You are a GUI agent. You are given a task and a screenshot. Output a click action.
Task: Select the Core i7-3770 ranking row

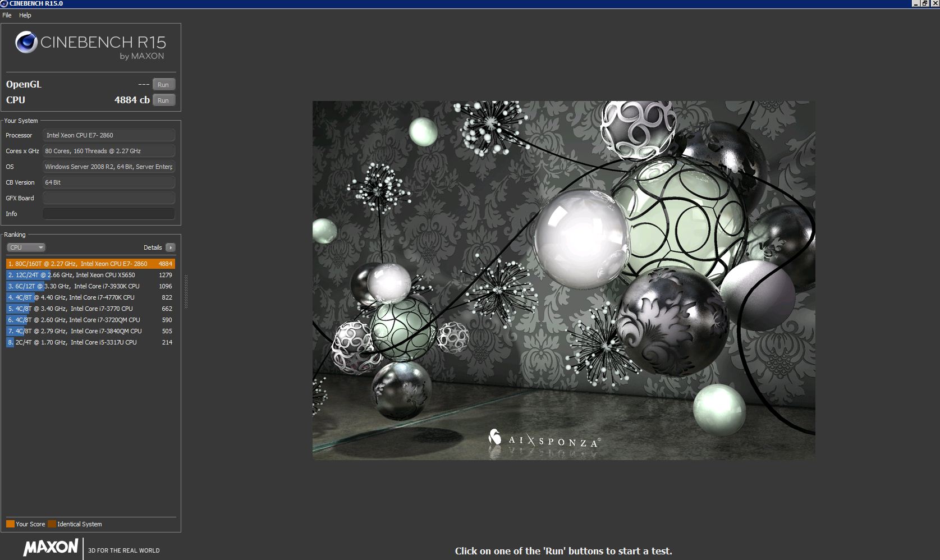[x=90, y=309]
